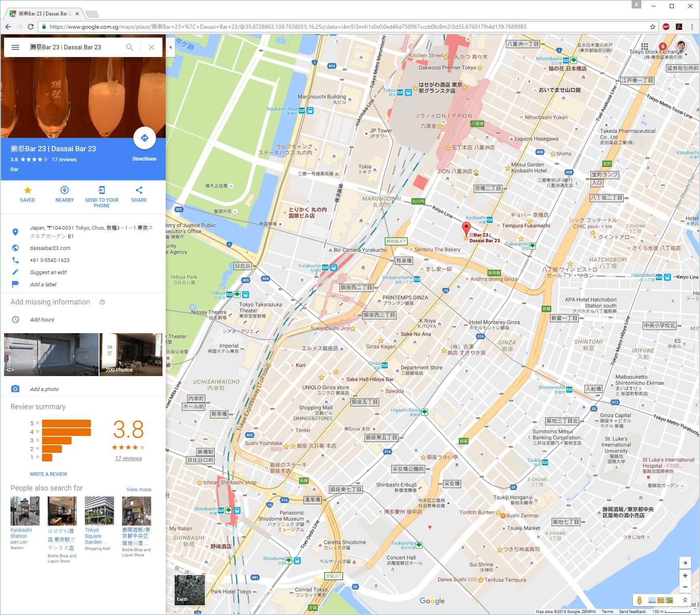Open Chrome user profile button in title bar

point(637,5)
